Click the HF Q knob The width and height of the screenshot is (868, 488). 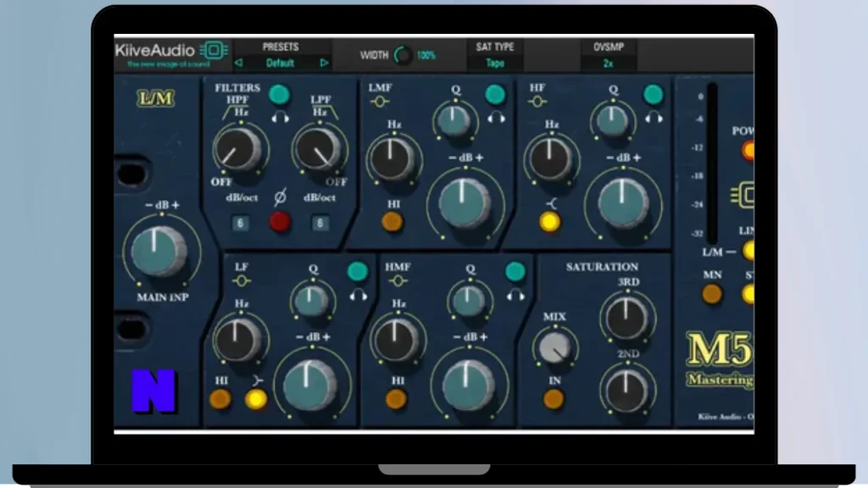point(612,120)
